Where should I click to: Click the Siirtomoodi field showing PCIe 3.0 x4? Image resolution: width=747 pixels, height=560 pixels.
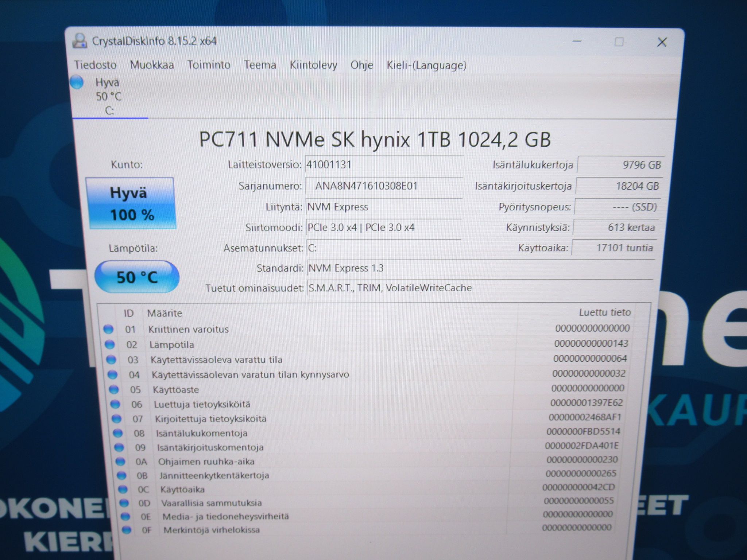point(384,227)
